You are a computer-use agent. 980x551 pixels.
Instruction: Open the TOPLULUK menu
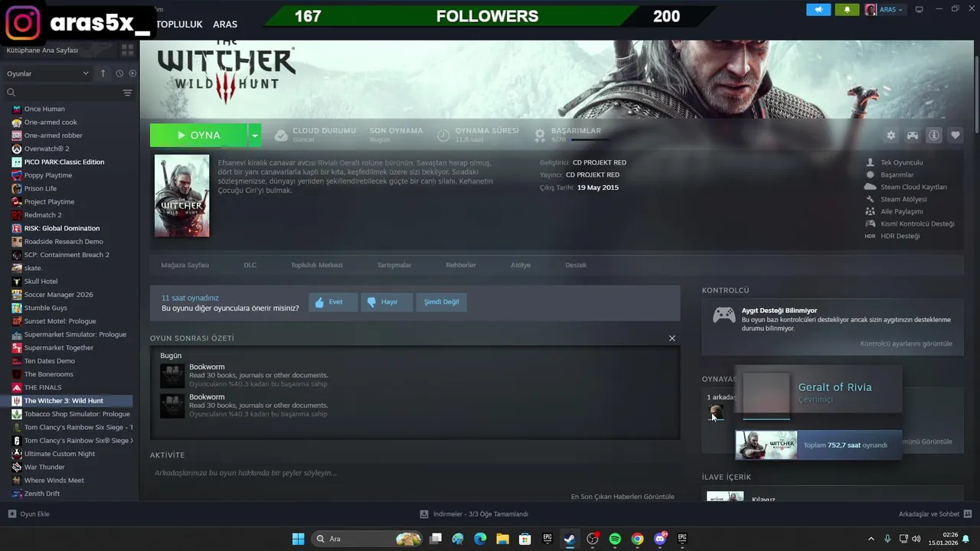click(x=179, y=24)
